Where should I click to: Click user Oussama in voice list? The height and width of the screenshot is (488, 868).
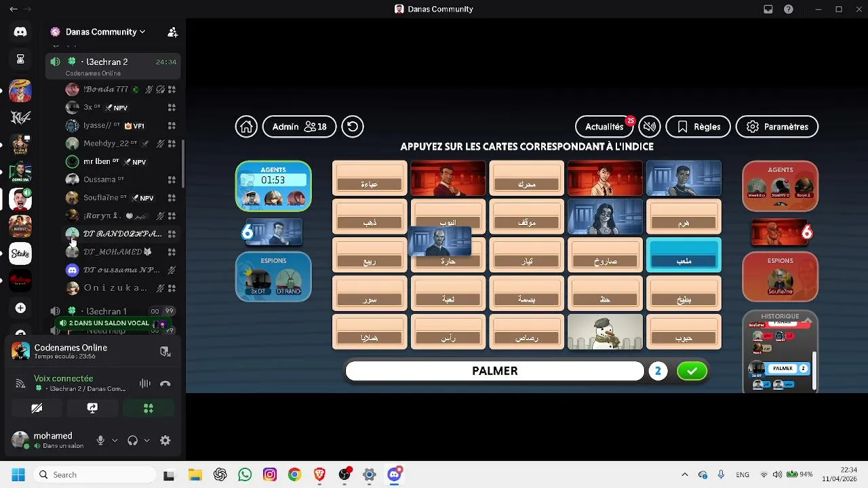click(x=113, y=180)
